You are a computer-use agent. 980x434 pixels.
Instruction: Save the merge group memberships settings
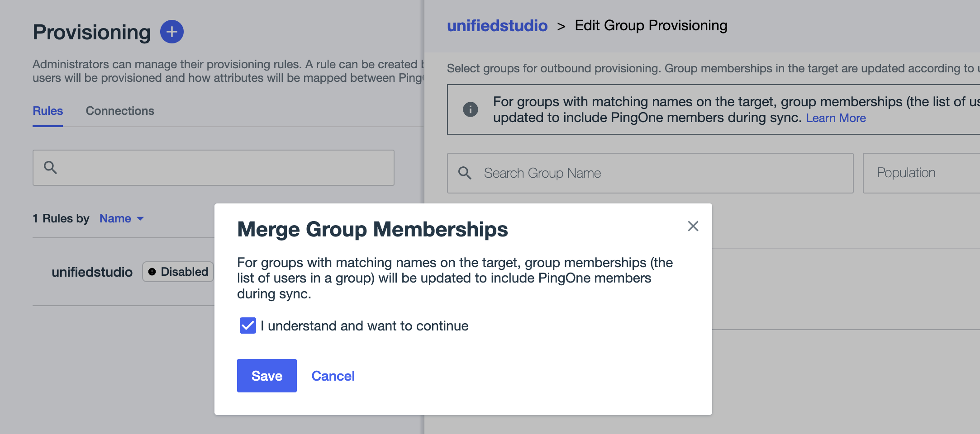(x=266, y=375)
